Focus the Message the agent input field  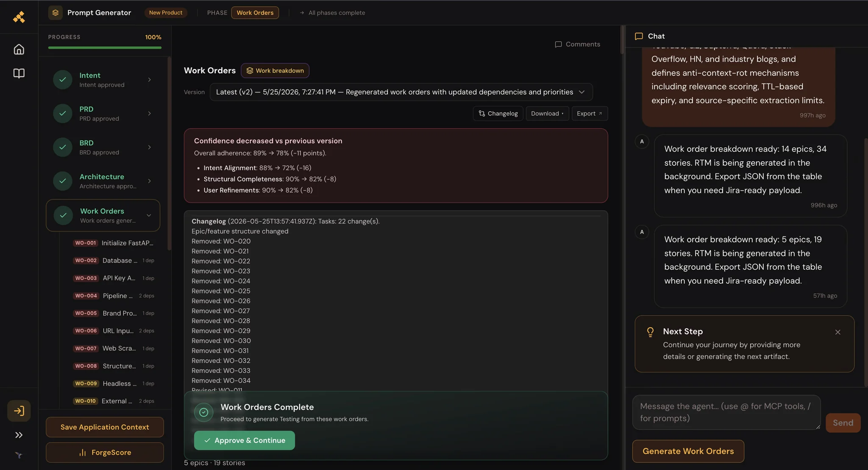pos(726,412)
